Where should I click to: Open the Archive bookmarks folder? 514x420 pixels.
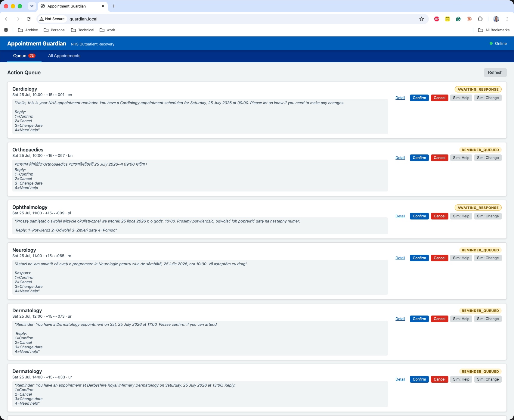click(28, 30)
